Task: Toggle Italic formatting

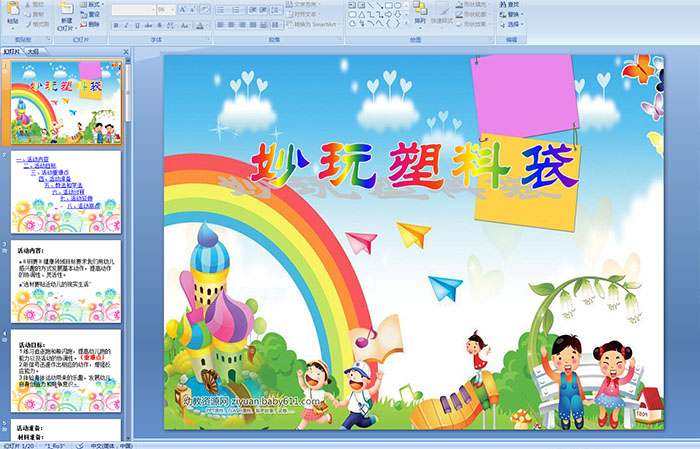Action: coord(127,25)
